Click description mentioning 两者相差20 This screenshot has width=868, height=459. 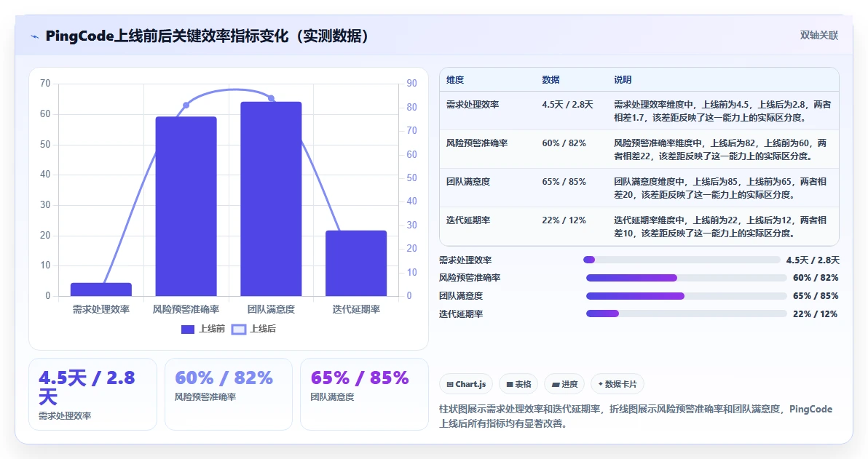[720, 188]
